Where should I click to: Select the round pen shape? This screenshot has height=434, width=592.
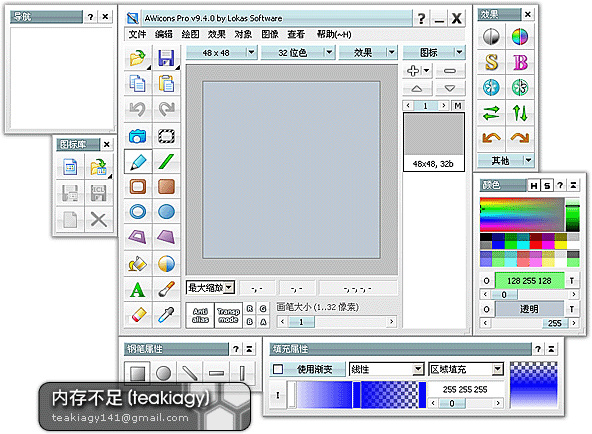163,373
